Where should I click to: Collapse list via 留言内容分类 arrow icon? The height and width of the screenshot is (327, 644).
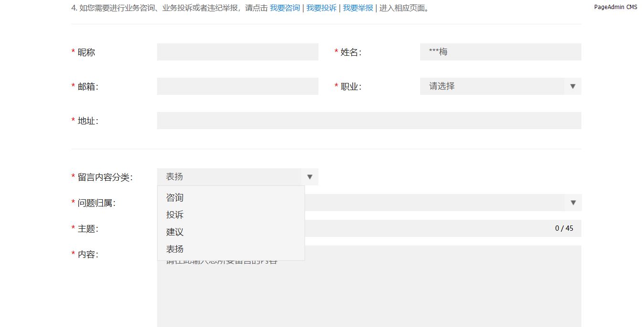click(x=309, y=177)
